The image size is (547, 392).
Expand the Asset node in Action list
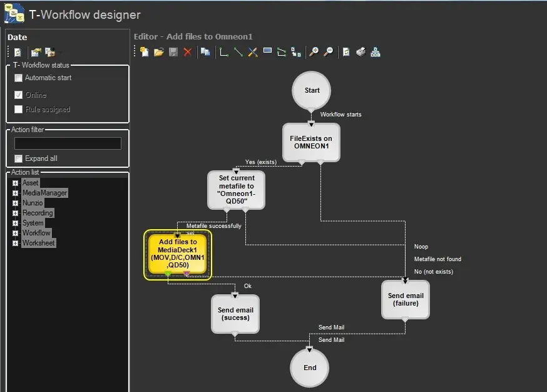(x=16, y=183)
